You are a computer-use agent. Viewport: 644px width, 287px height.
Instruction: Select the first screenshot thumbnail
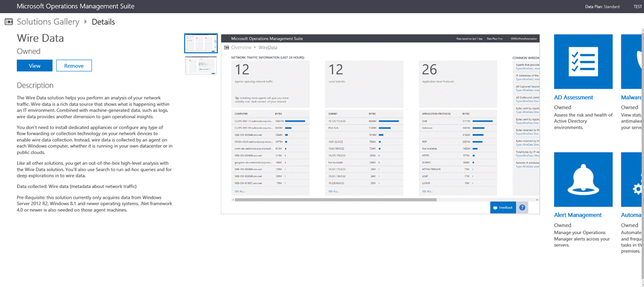pyautogui.click(x=201, y=43)
